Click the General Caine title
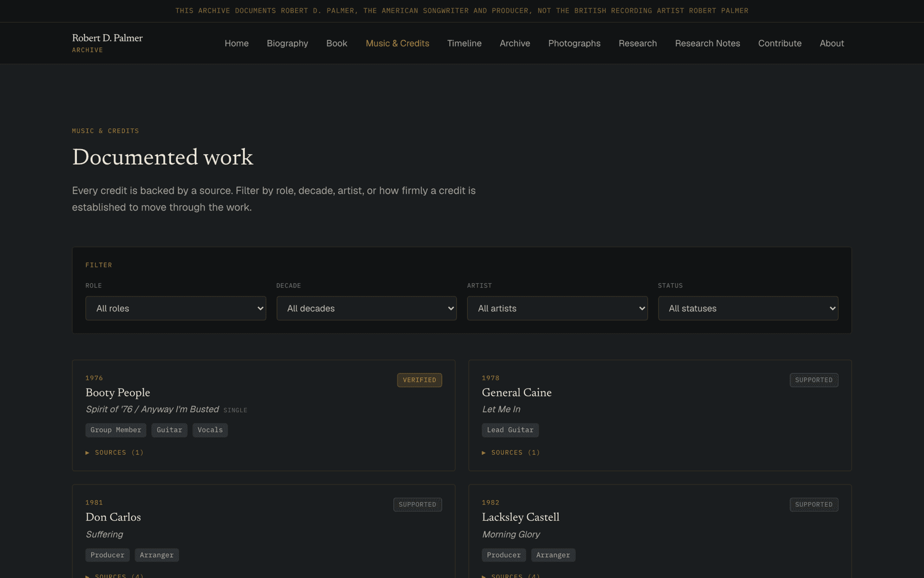The image size is (924, 578). point(517,392)
